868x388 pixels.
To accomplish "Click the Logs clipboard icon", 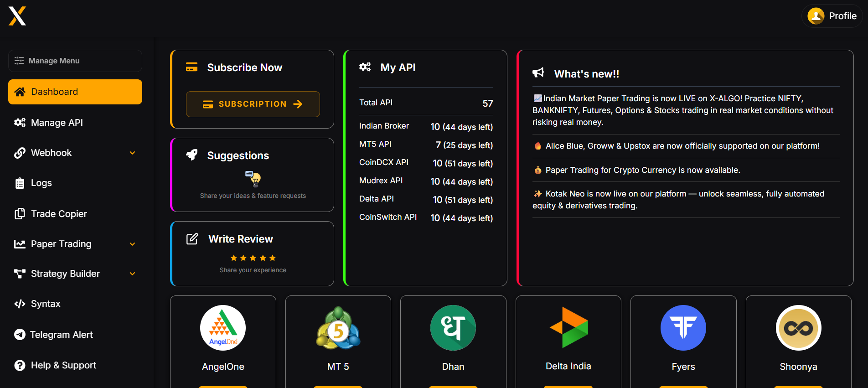I will pos(20,183).
